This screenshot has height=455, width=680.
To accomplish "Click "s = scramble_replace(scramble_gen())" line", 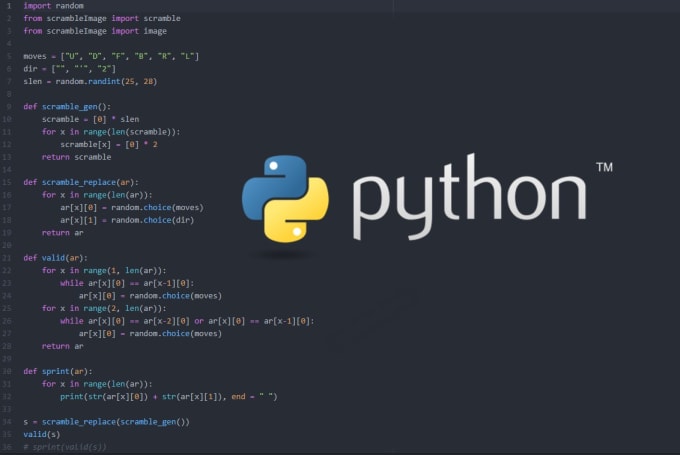I will coord(106,422).
